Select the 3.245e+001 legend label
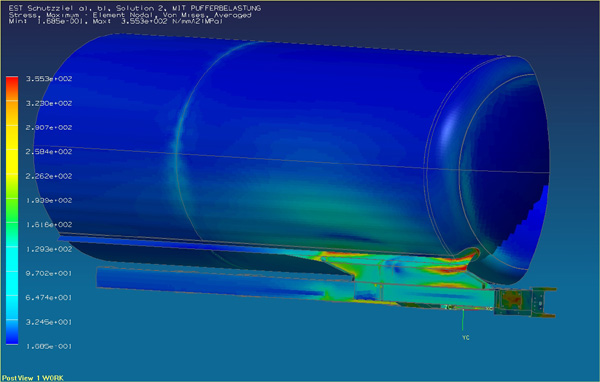This screenshot has height=382, width=600. 49,322
